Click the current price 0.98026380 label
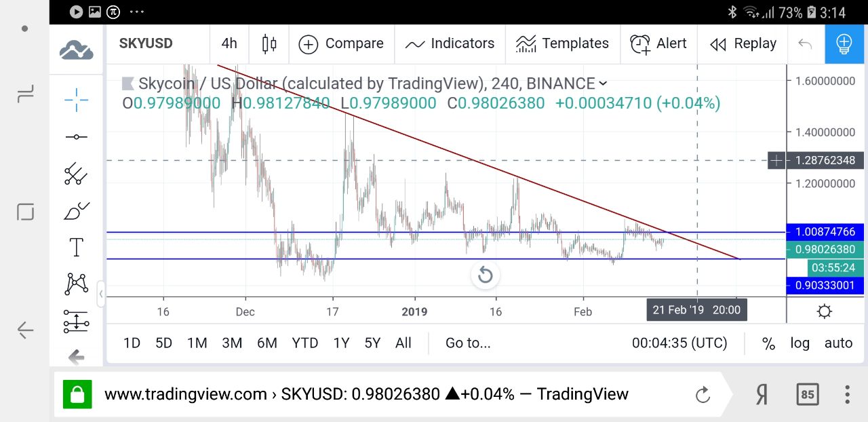 point(825,250)
